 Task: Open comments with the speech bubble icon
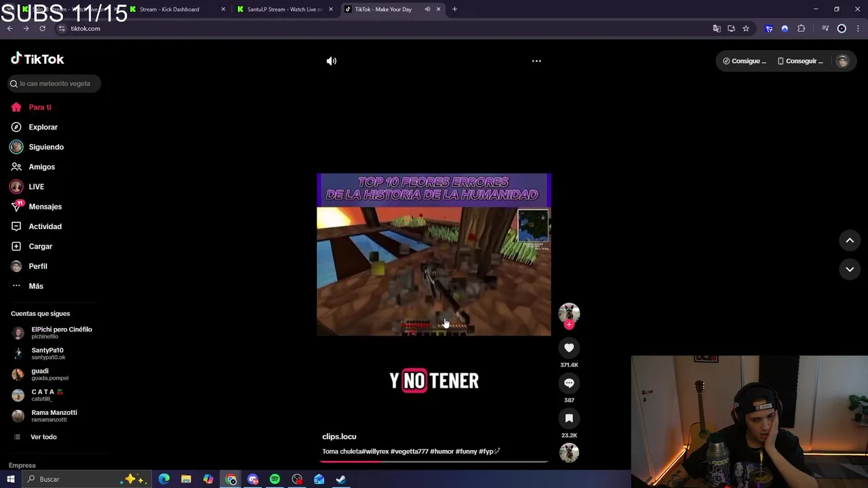coord(569,383)
